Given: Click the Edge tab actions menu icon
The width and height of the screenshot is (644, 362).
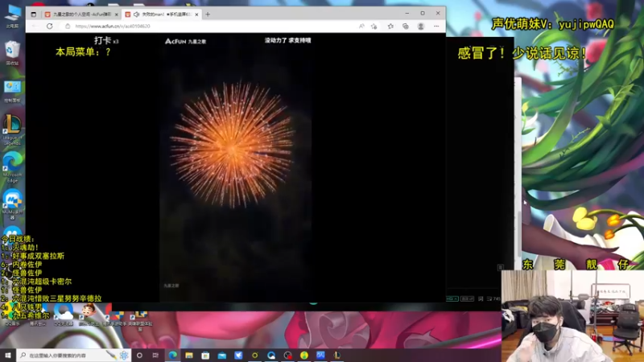Looking at the screenshot, I should pyautogui.click(x=34, y=14).
